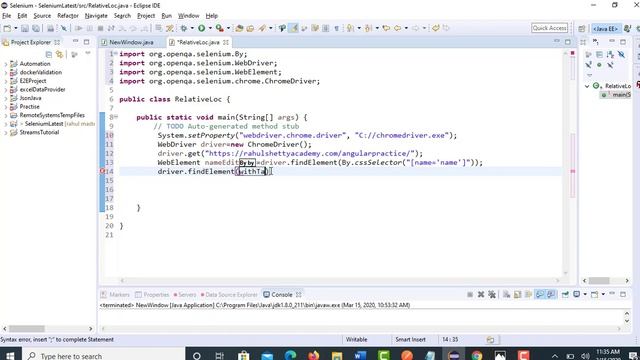
Task: Click Windows Start button
Action: tap(10, 356)
